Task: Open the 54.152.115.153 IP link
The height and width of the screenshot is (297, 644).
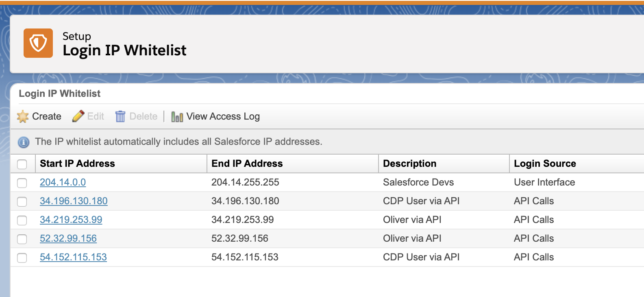Action: tap(73, 257)
